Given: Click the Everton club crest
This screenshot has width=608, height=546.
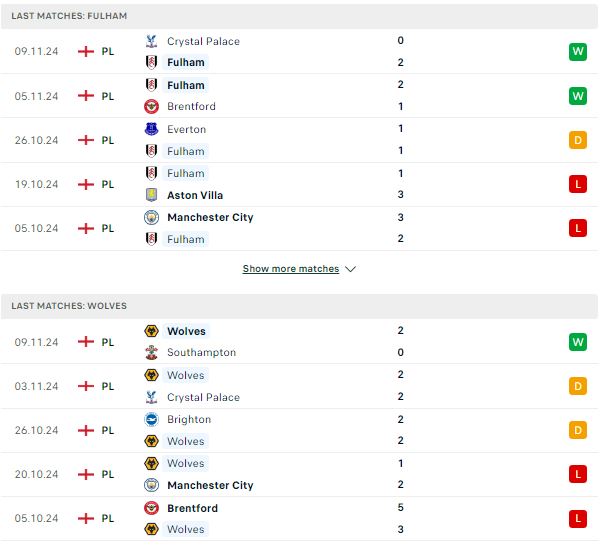Looking at the screenshot, I should point(151,129).
